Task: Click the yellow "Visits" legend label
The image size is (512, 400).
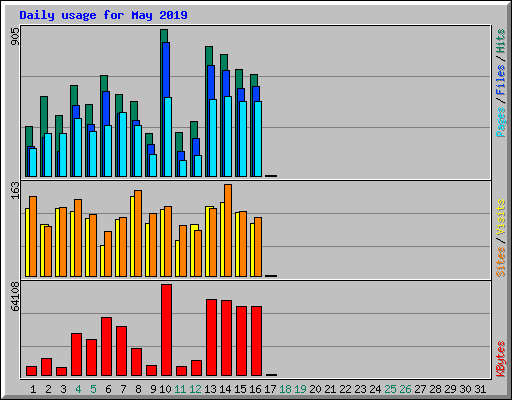Action: click(500, 217)
